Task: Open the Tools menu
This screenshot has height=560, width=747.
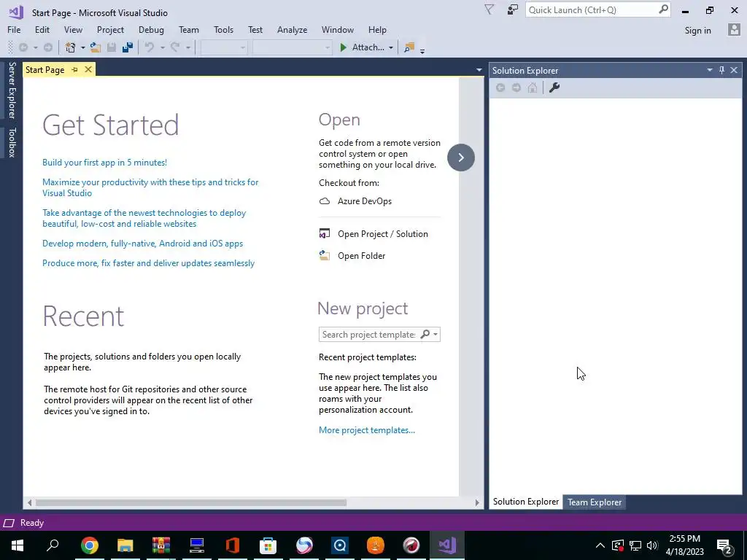Action: (x=223, y=29)
